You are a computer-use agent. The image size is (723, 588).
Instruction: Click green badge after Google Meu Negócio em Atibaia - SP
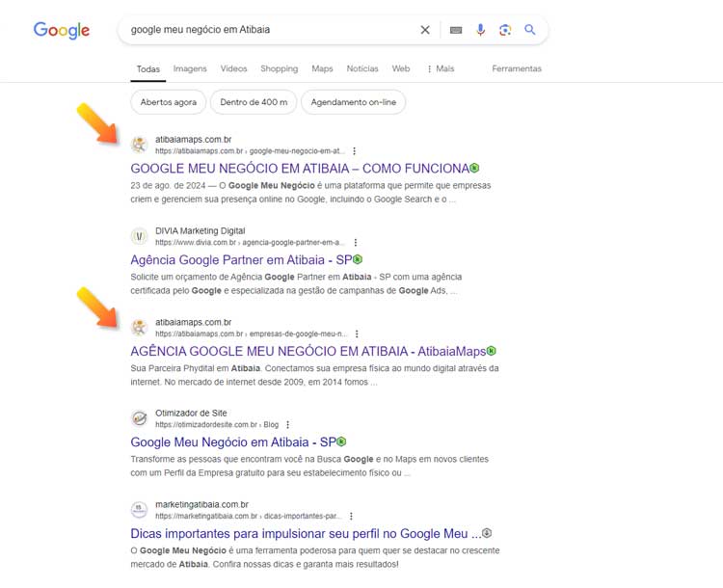click(340, 441)
